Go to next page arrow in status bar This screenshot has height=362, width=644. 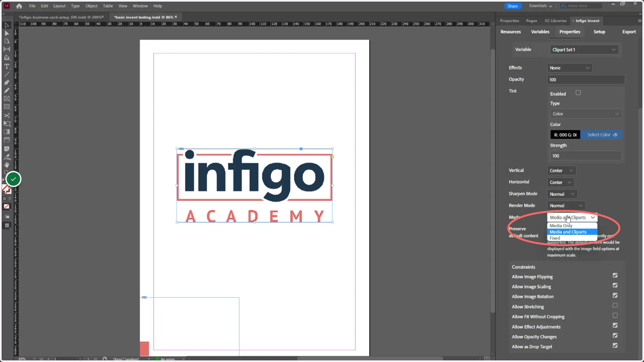[x=87, y=359]
